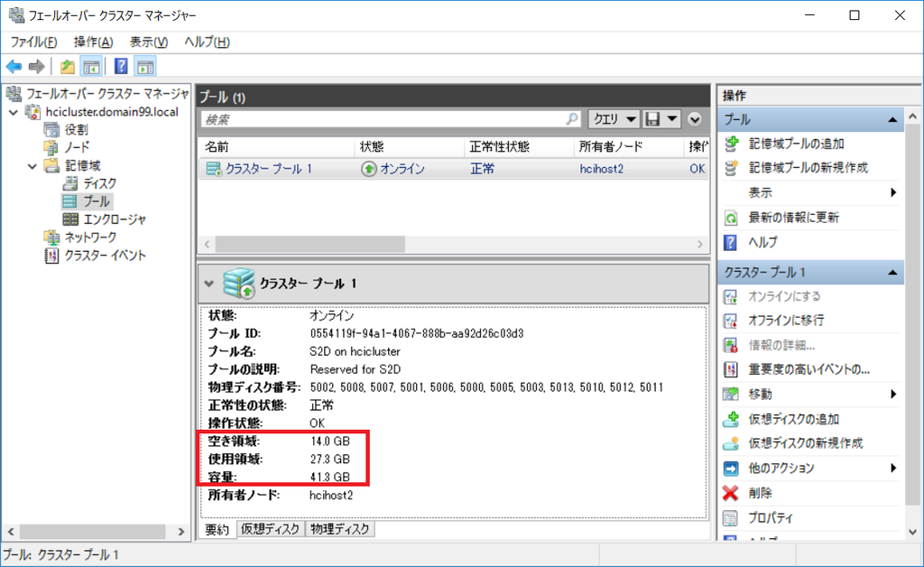The width and height of the screenshot is (924, 567).
Task: Click the 検索 search input field
Action: 391,119
